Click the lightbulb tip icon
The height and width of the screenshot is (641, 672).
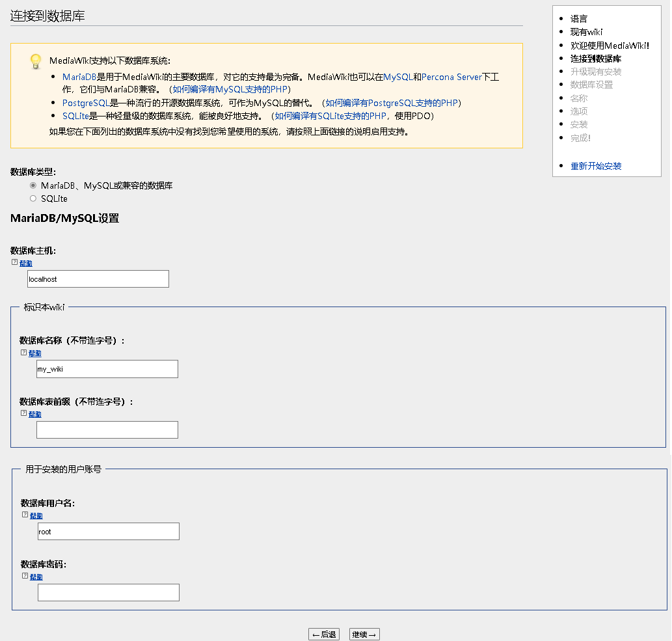[x=36, y=61]
